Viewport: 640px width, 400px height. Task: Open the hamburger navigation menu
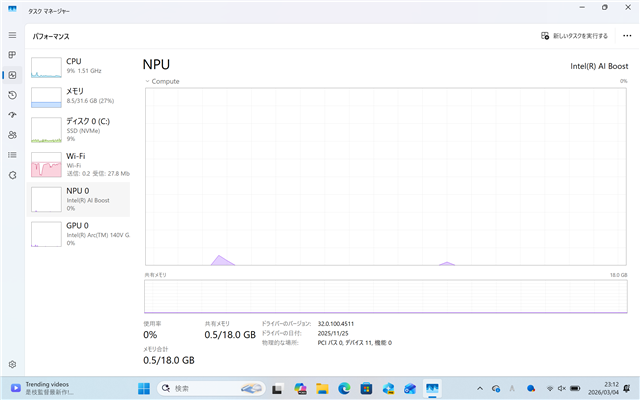coord(12,35)
